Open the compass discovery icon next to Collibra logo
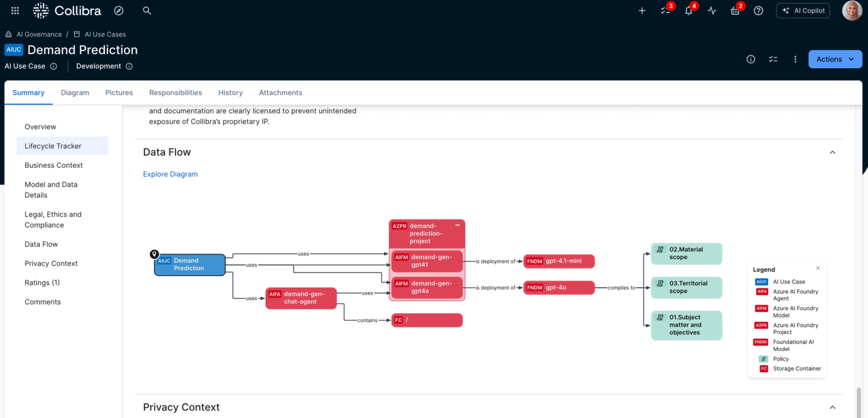Image resolution: width=868 pixels, height=418 pixels. pyautogui.click(x=118, y=10)
